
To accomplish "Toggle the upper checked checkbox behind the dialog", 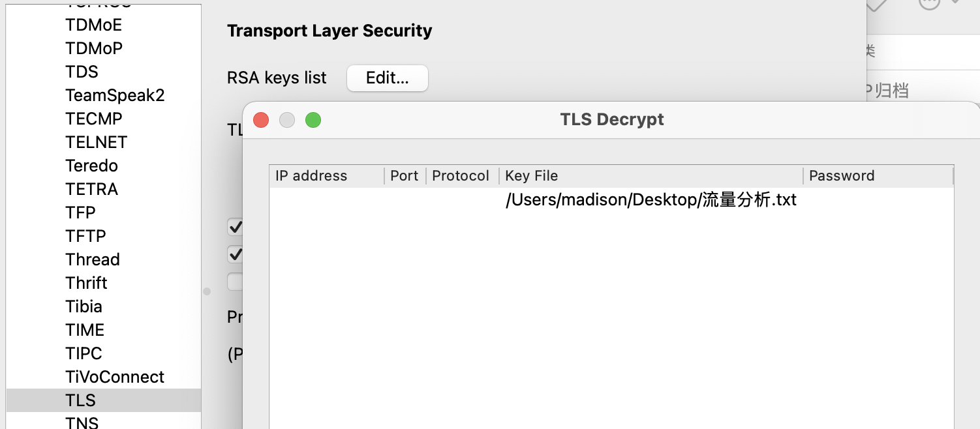I will click(235, 227).
